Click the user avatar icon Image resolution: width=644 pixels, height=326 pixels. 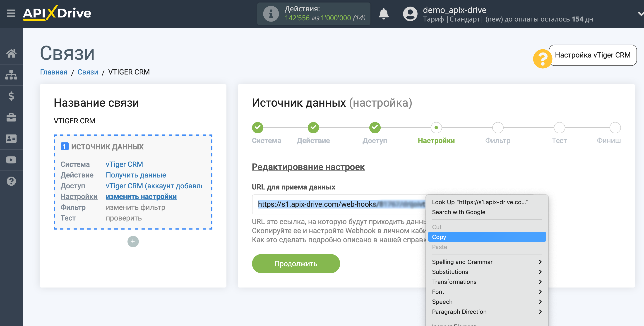(x=410, y=14)
